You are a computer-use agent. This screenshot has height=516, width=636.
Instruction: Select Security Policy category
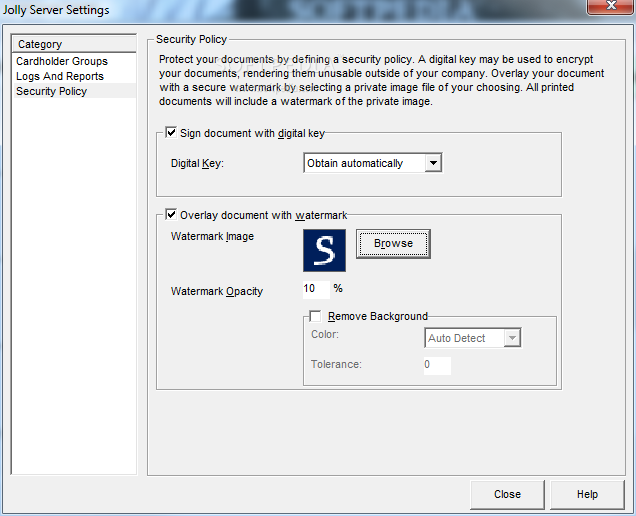click(x=74, y=91)
